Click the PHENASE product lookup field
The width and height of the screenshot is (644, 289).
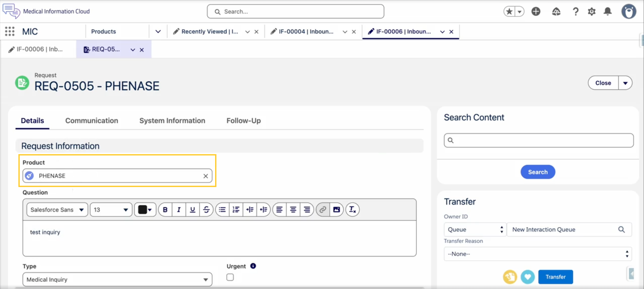pos(117,176)
